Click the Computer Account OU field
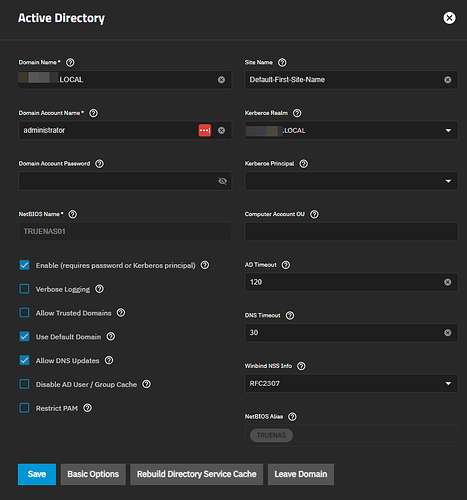 [351, 231]
